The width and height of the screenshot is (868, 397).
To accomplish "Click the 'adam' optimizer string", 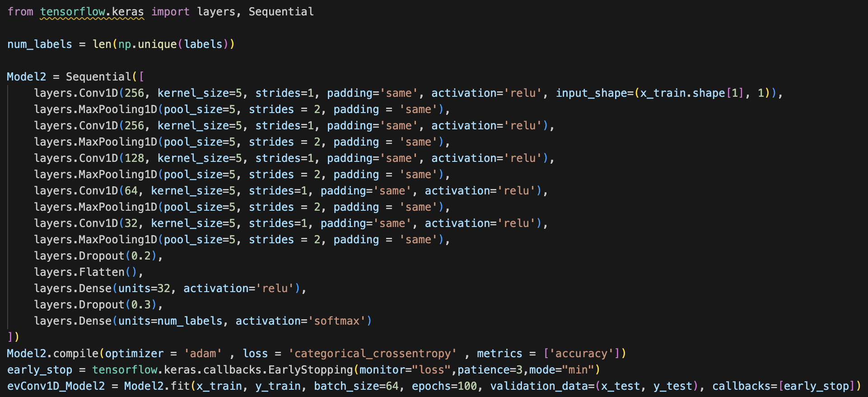I will (x=203, y=354).
